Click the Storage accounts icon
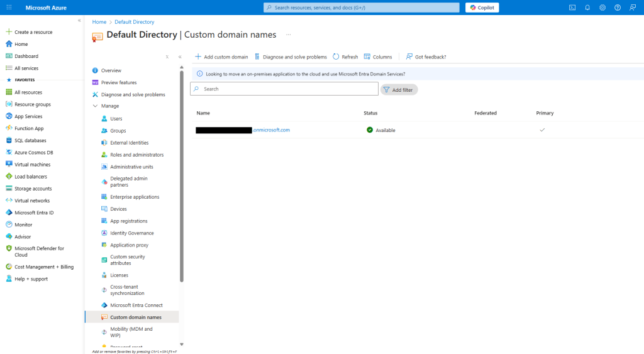 coord(9,189)
